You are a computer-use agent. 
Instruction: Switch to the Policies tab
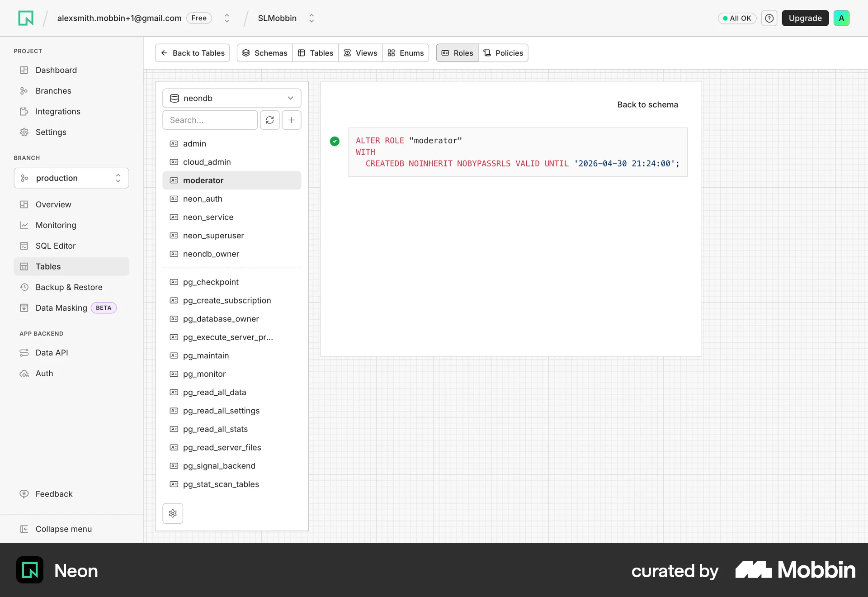503,53
